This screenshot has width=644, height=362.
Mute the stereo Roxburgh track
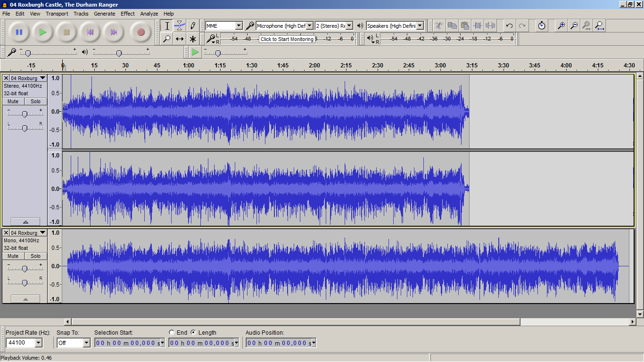coord(13,101)
